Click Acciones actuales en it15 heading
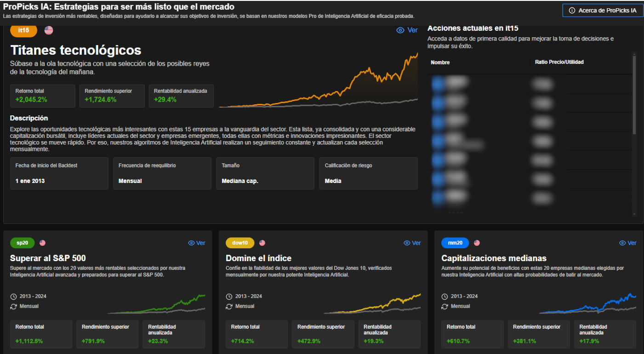The width and height of the screenshot is (644, 354). pos(473,28)
